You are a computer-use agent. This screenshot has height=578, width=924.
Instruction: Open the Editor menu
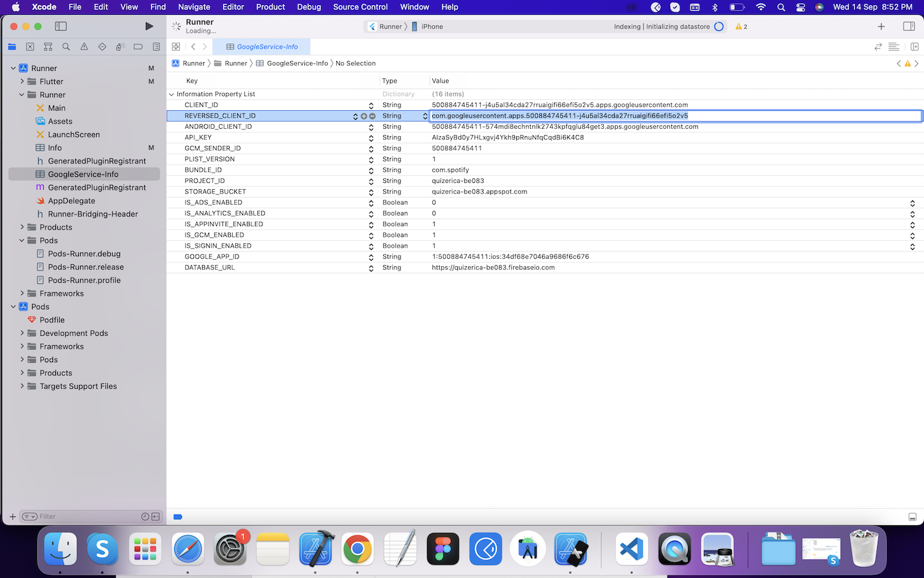[233, 7]
